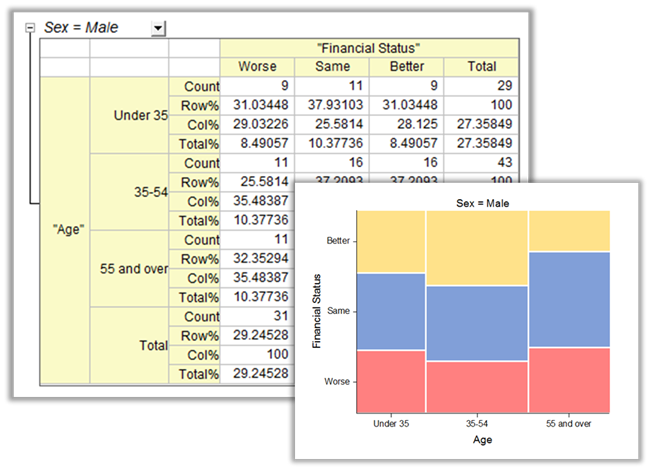Image resolution: width=650 pixels, height=470 pixels.
Task: Click the Under 35 Worse count cell
Action: pos(257,86)
